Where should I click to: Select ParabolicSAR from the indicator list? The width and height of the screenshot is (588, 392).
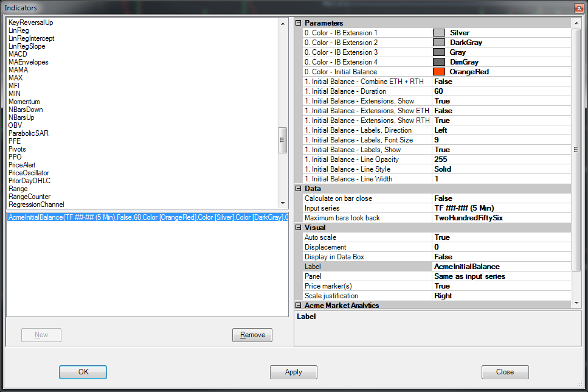(29, 133)
